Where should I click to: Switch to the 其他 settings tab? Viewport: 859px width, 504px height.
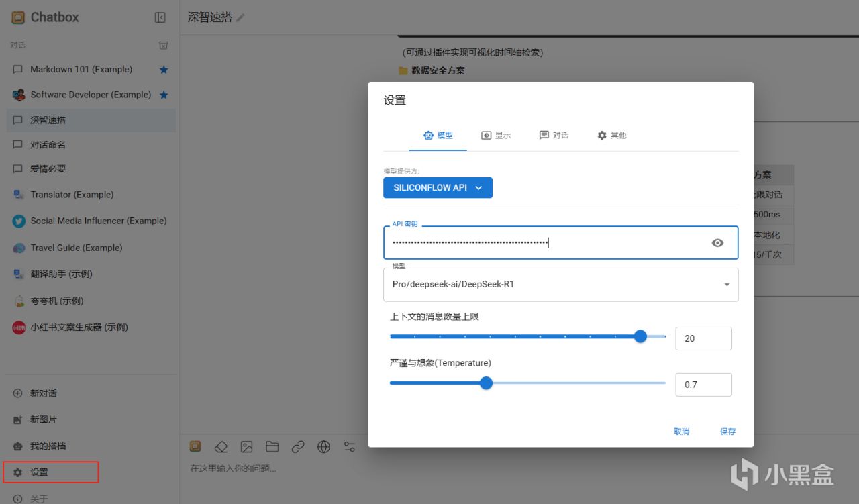pos(611,135)
